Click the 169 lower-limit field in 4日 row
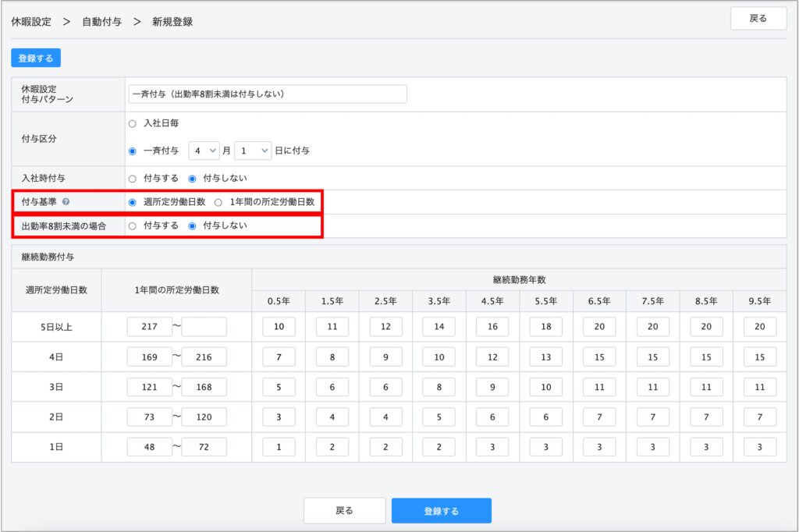799x532 pixels. pyautogui.click(x=150, y=357)
